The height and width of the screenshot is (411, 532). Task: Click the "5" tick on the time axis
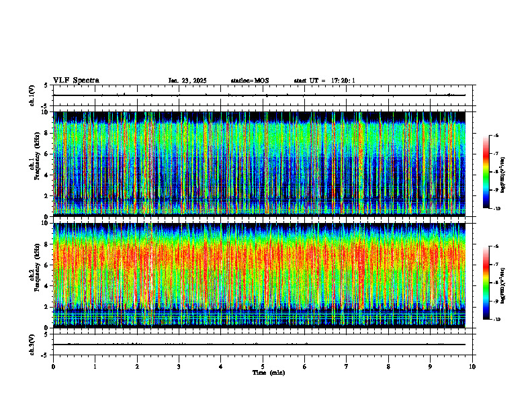[263, 367]
